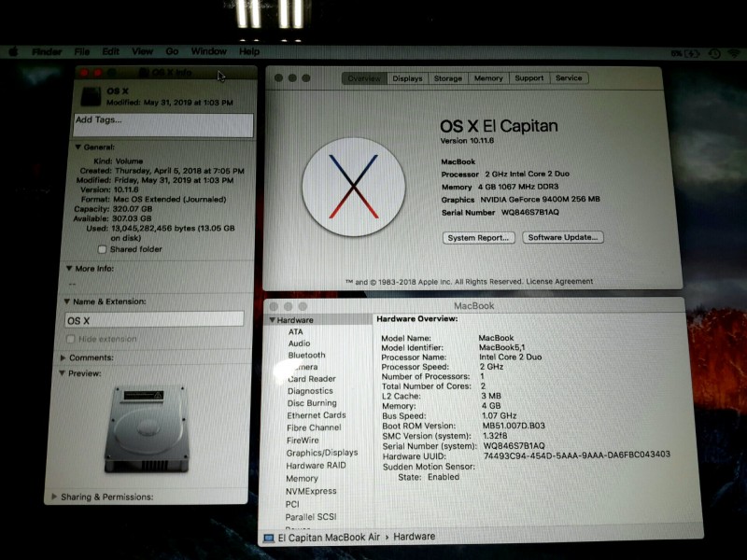This screenshot has width=747, height=560.
Task: Open the Help menu
Action: (249, 51)
